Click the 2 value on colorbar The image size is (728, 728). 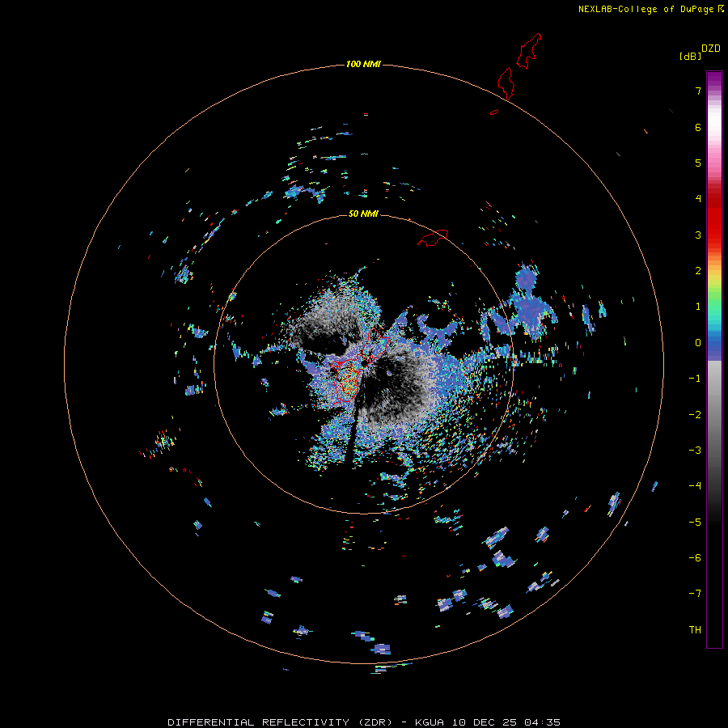tap(698, 271)
